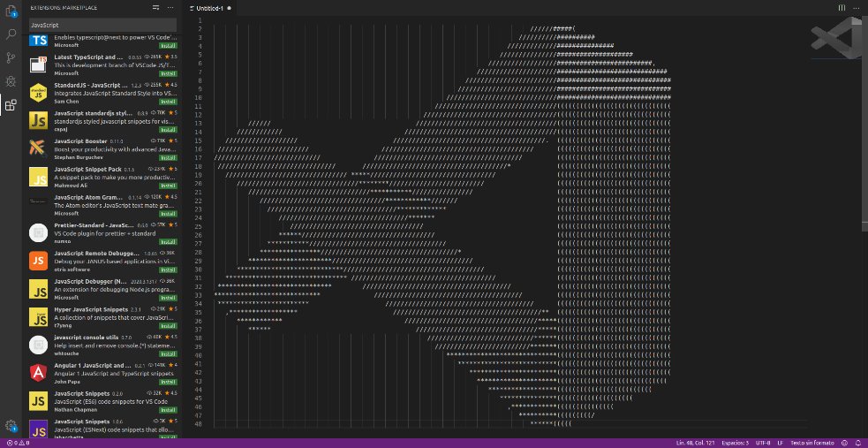The height and width of the screenshot is (448, 868).
Task: Install the JavaScript Snippet Pack
Action: tap(168, 186)
